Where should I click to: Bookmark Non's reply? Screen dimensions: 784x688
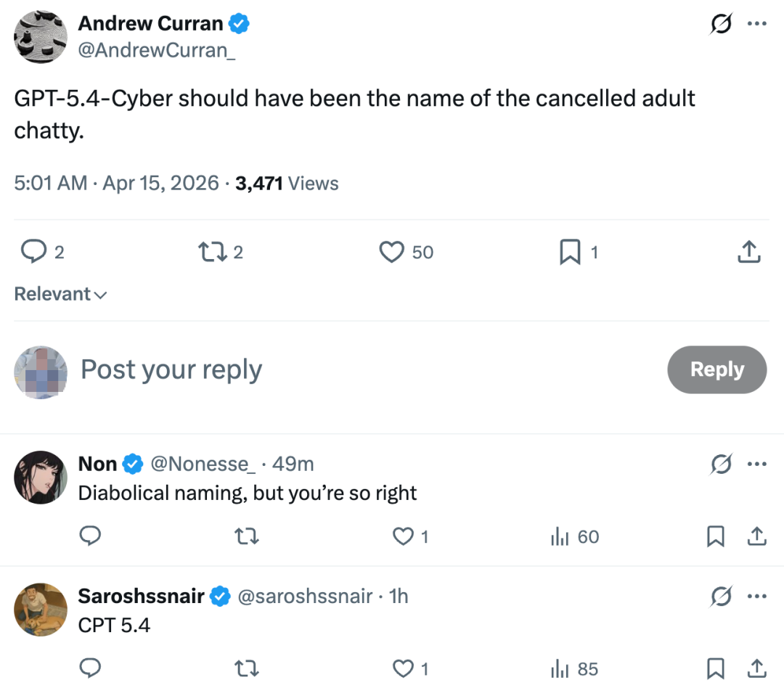715,536
